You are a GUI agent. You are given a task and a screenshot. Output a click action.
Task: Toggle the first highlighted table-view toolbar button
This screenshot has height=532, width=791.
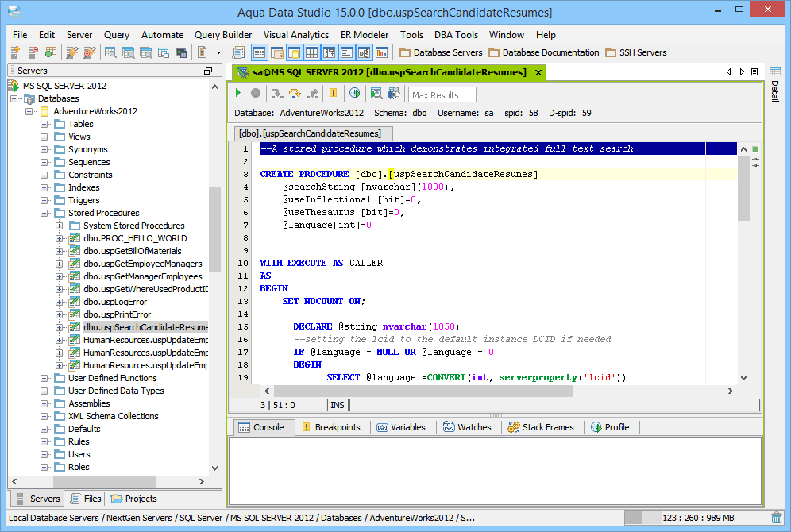coord(259,52)
